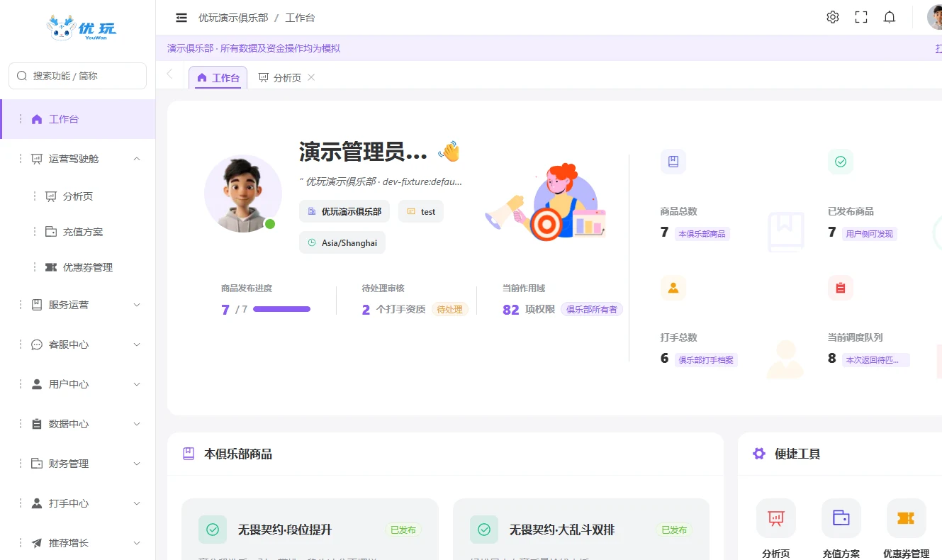Click the 商品总数 book icon
Image resolution: width=942 pixels, height=560 pixels.
[673, 162]
